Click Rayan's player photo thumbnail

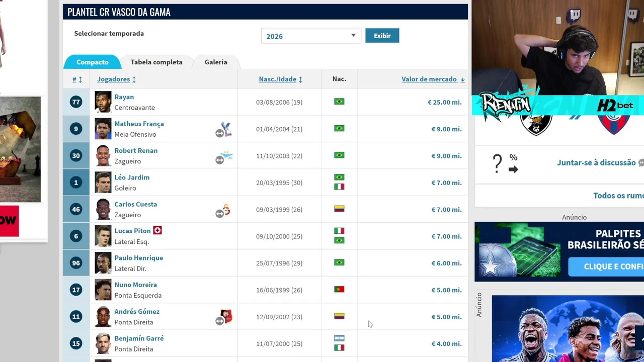coord(103,102)
